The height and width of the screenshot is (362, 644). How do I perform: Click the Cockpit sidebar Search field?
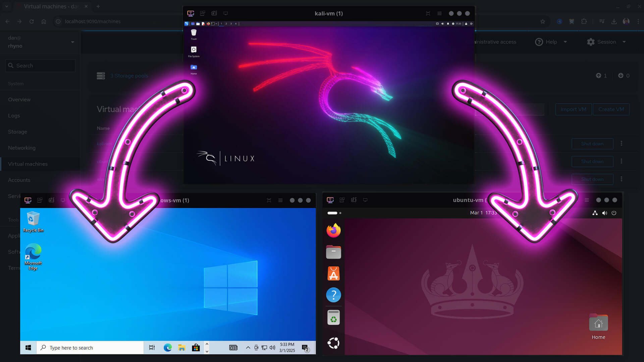pyautogui.click(x=40, y=66)
